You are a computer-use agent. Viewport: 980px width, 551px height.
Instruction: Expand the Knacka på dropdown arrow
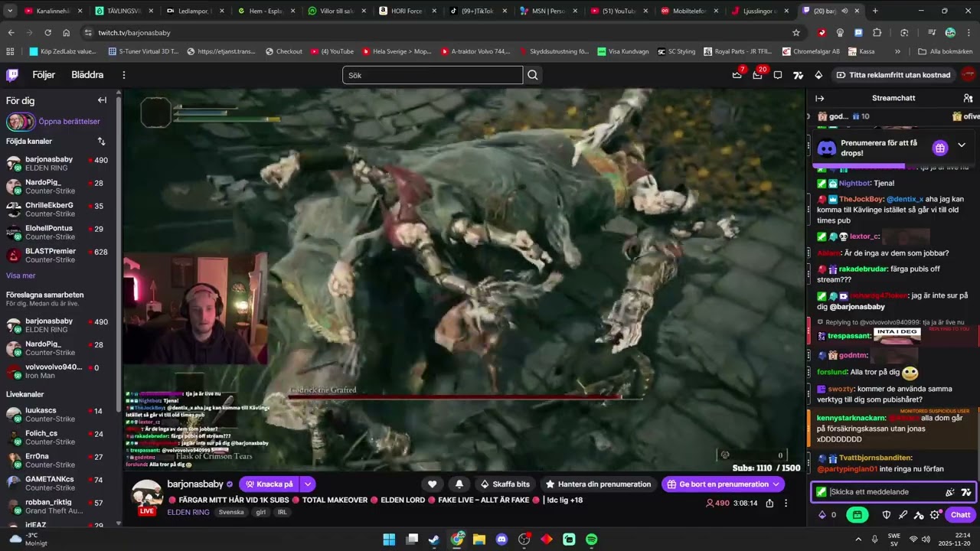[x=308, y=484]
